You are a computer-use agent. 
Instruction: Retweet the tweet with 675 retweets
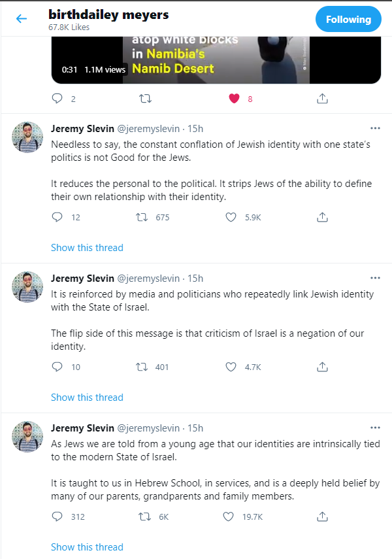[x=142, y=217]
